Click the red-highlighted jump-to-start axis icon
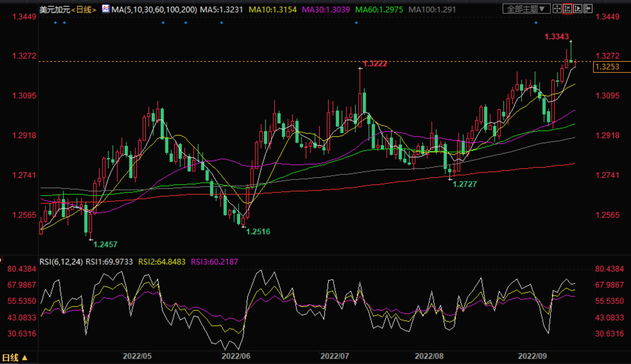631x364 pixels. (x=567, y=9)
